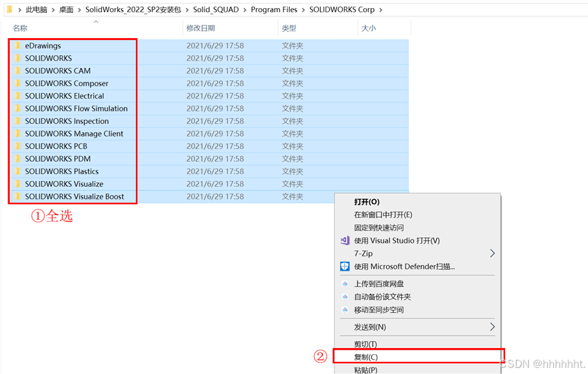Choose 剪切(T) in context menu
This screenshot has width=588, height=374.
point(365,344)
